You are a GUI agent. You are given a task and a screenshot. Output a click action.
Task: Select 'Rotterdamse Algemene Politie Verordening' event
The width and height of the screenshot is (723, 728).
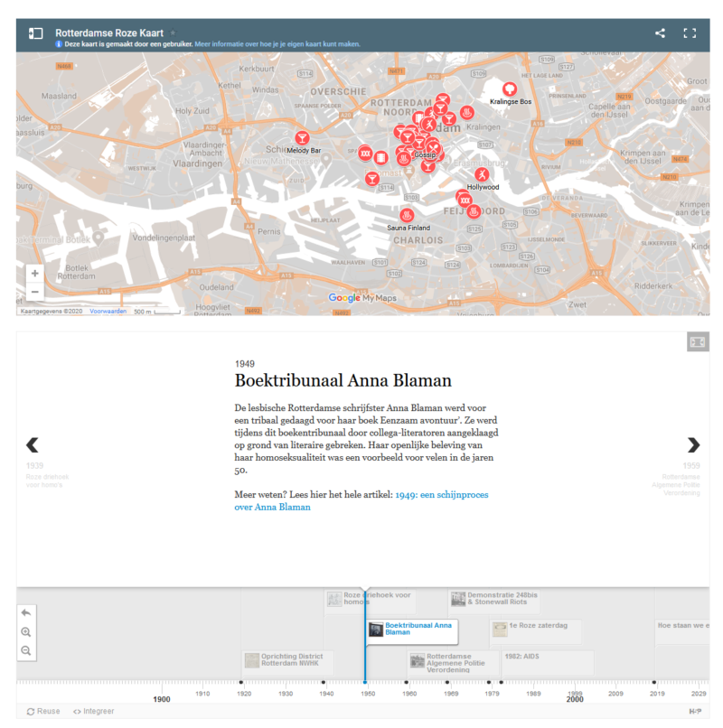click(453, 663)
